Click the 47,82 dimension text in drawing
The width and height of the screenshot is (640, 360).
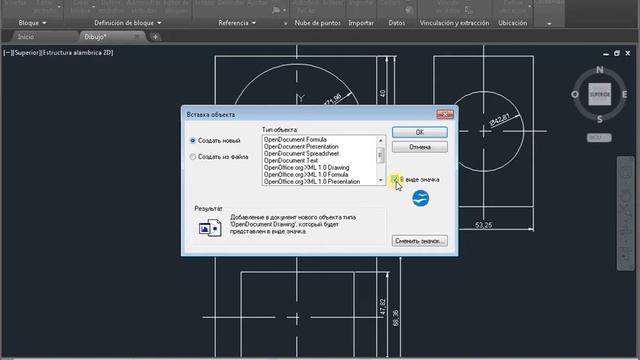(x=382, y=307)
